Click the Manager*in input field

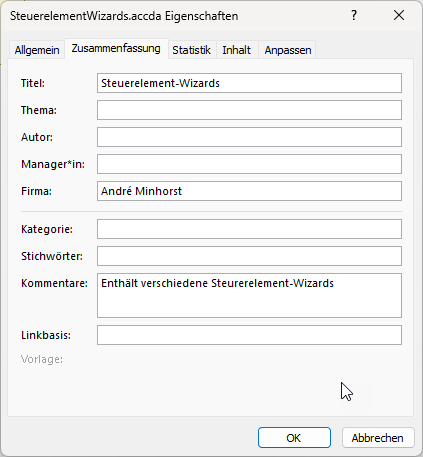tap(249, 164)
